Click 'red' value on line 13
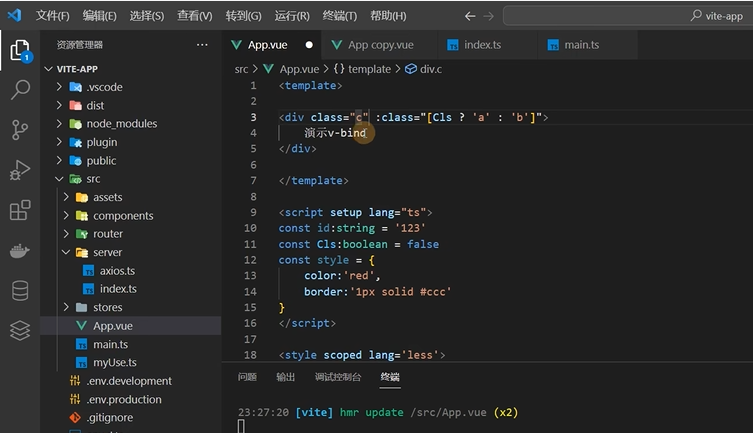The width and height of the screenshot is (753, 433). [x=358, y=276]
